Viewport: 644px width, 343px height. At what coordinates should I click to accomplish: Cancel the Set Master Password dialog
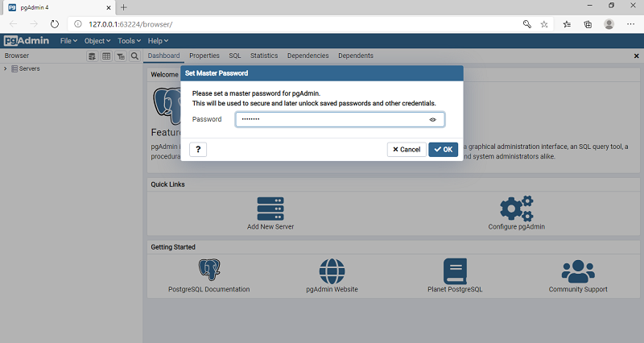[x=407, y=149]
